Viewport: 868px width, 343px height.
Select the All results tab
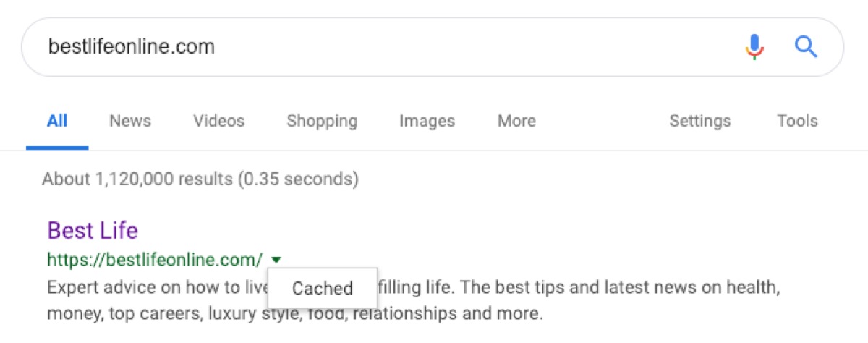pos(57,121)
